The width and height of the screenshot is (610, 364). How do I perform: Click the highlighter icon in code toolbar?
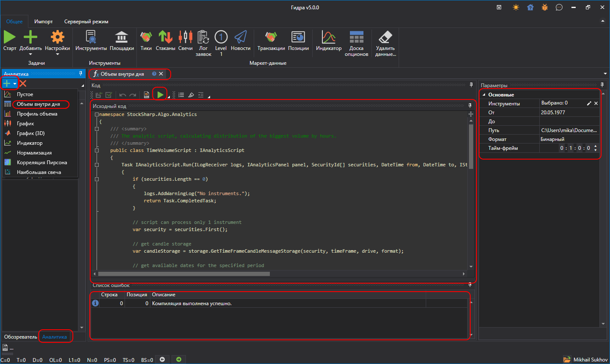coord(191,95)
